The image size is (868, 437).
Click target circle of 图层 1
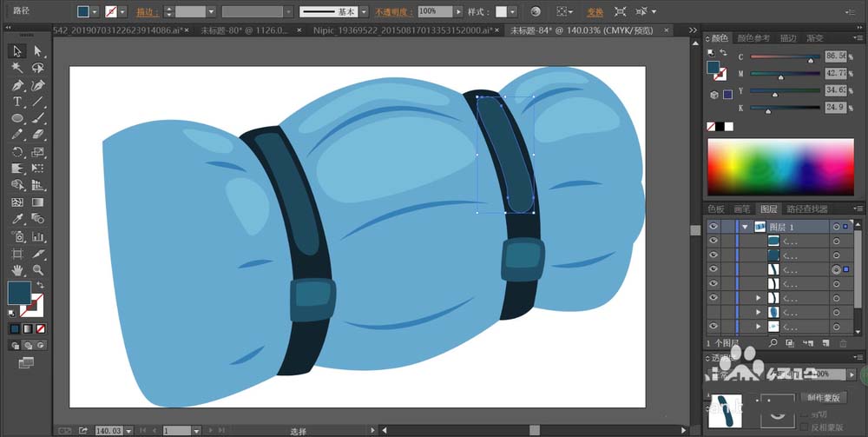click(x=836, y=227)
